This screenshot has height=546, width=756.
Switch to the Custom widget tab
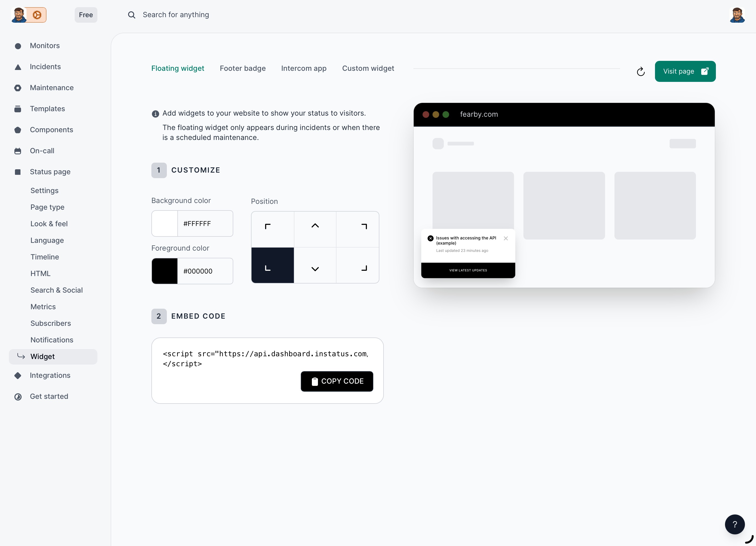coord(368,68)
